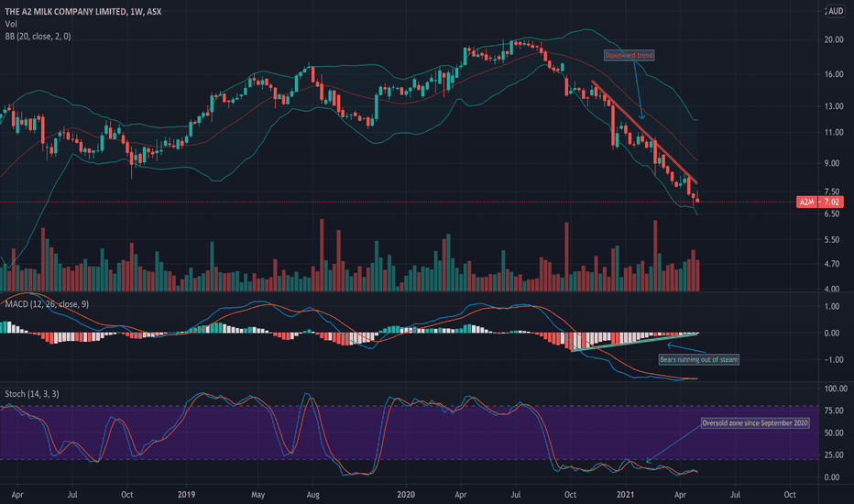
Task: Click the MACD axis value -1.00
Action: pos(831,359)
